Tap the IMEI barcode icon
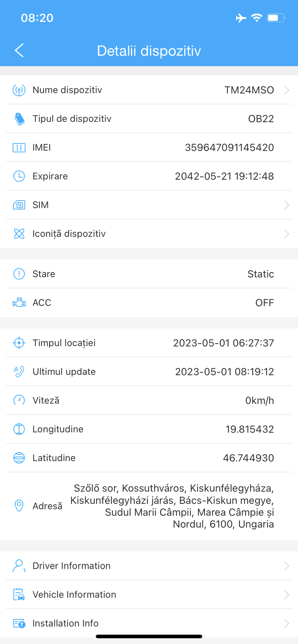The height and width of the screenshot is (644, 298). click(x=19, y=147)
